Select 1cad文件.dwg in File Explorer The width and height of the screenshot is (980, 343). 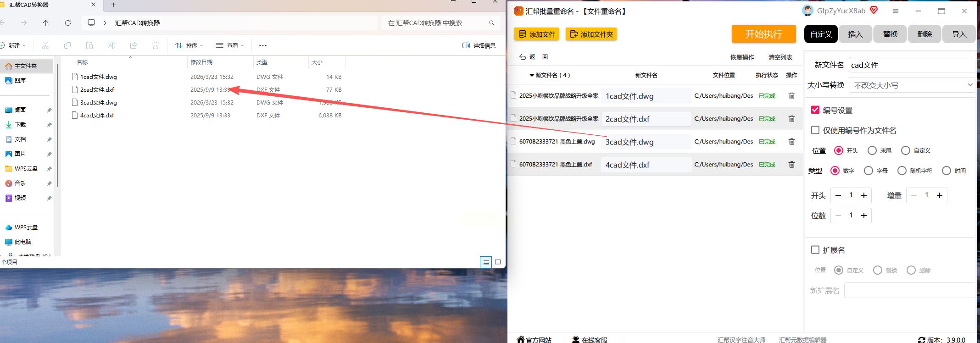(x=99, y=77)
